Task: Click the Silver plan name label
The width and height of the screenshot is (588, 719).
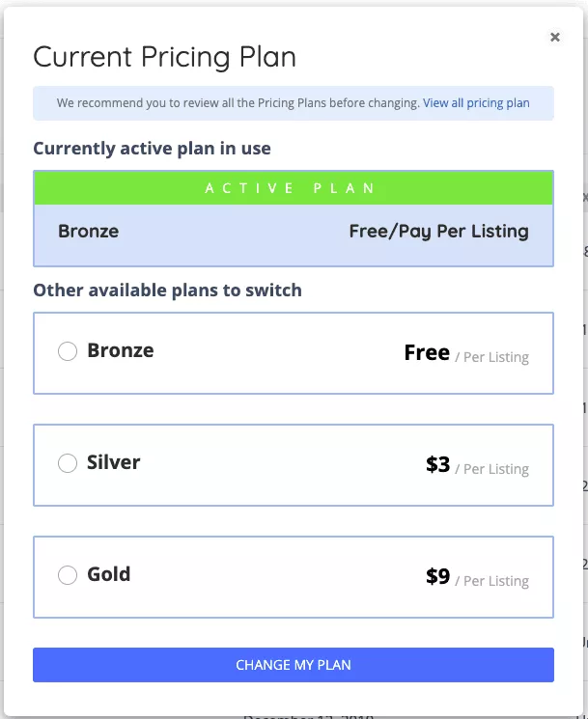Action: [x=114, y=462]
